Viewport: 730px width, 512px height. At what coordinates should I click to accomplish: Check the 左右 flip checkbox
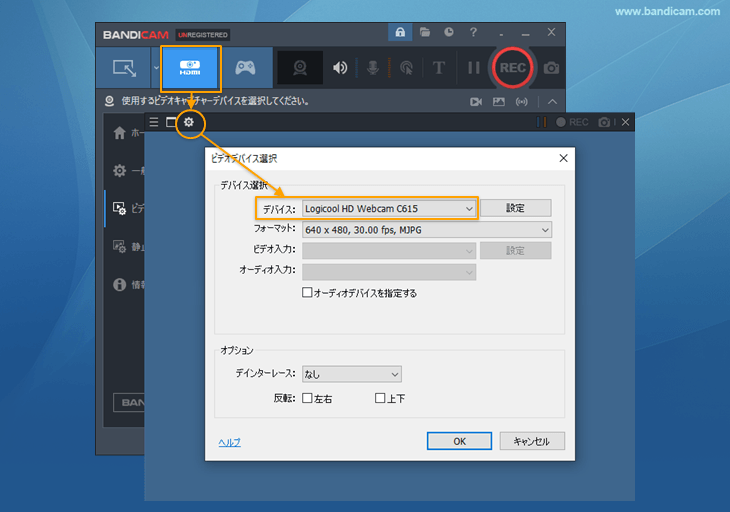tap(308, 398)
